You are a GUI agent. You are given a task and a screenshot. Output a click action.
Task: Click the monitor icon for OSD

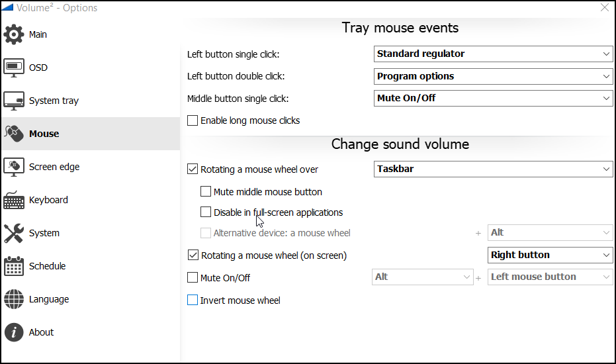click(x=14, y=68)
